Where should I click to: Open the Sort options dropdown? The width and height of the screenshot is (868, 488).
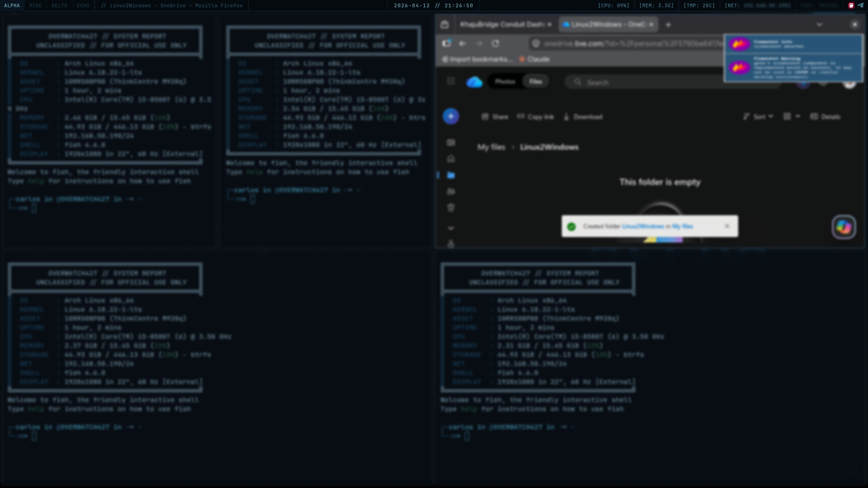tap(758, 116)
